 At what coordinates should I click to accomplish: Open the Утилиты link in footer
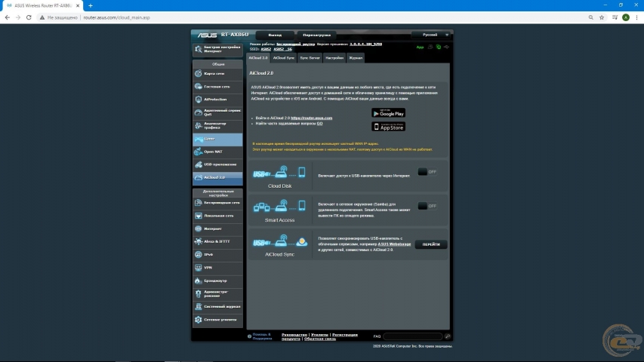[x=319, y=335]
